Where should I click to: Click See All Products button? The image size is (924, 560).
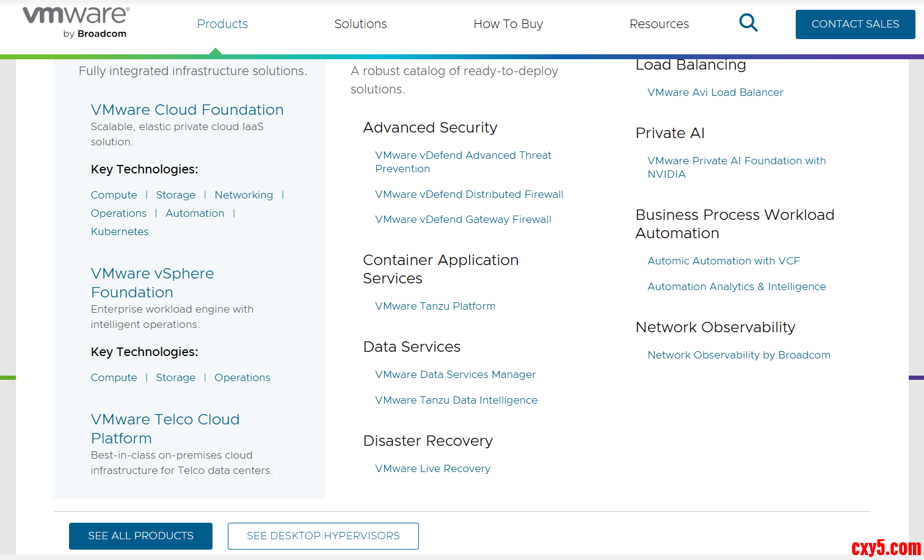140,536
